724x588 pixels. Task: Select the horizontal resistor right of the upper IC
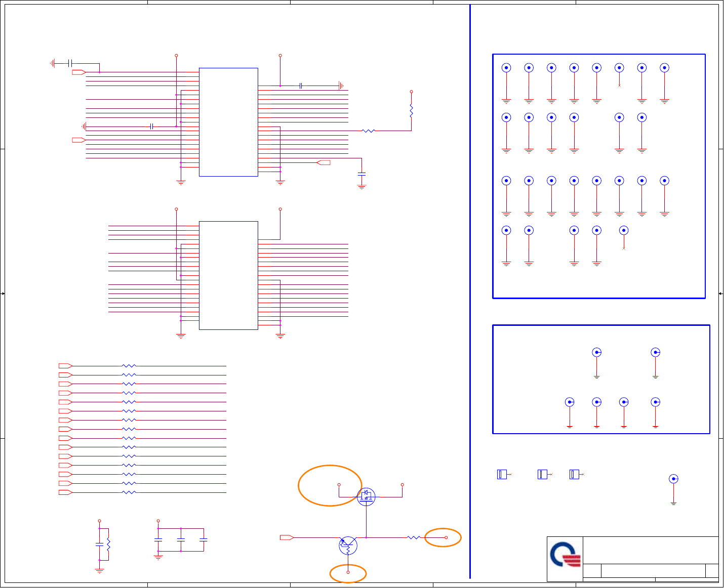[x=369, y=131]
